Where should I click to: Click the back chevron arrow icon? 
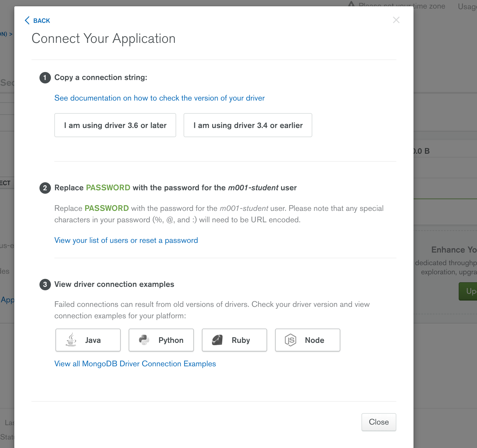pyautogui.click(x=27, y=21)
